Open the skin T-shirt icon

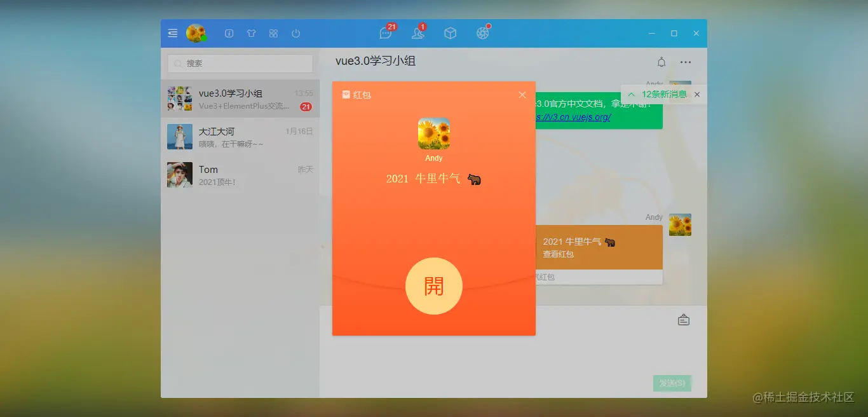pyautogui.click(x=251, y=33)
